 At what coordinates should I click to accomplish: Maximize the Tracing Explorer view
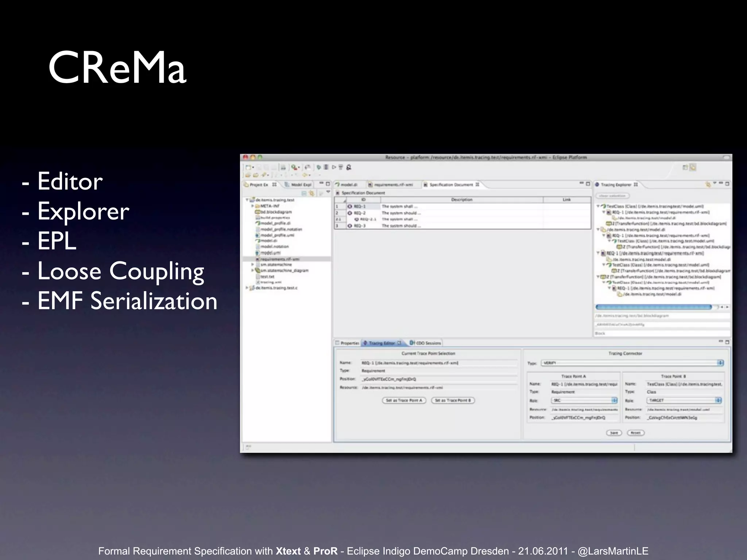click(x=727, y=184)
